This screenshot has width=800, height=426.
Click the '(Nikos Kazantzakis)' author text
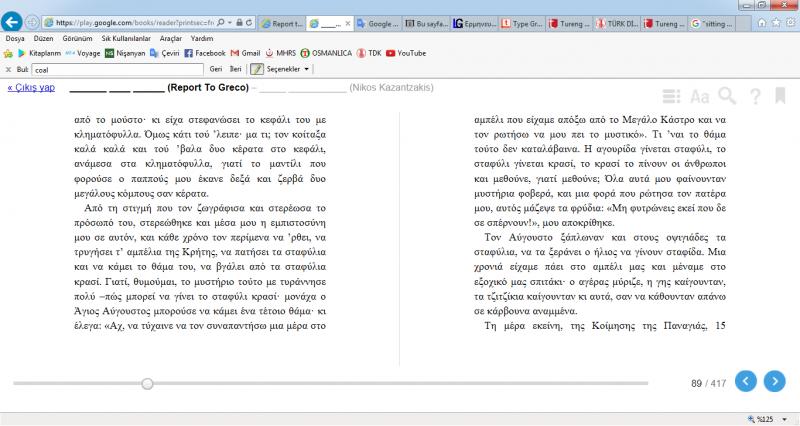click(391, 87)
